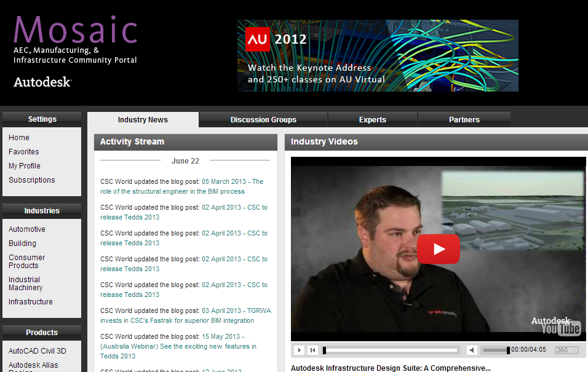This screenshot has height=372, width=588.
Task: Play the video with the red YouTube button
Action: [438, 249]
